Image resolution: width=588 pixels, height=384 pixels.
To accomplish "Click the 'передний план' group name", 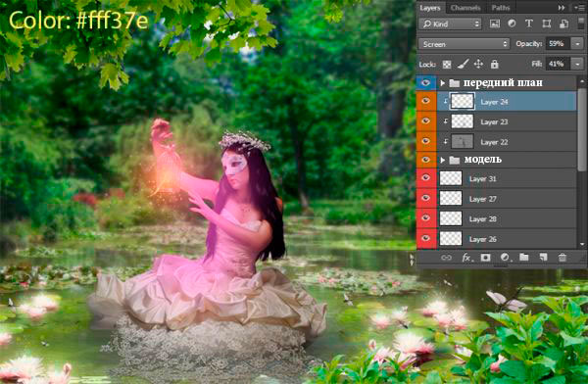I will pos(503,83).
